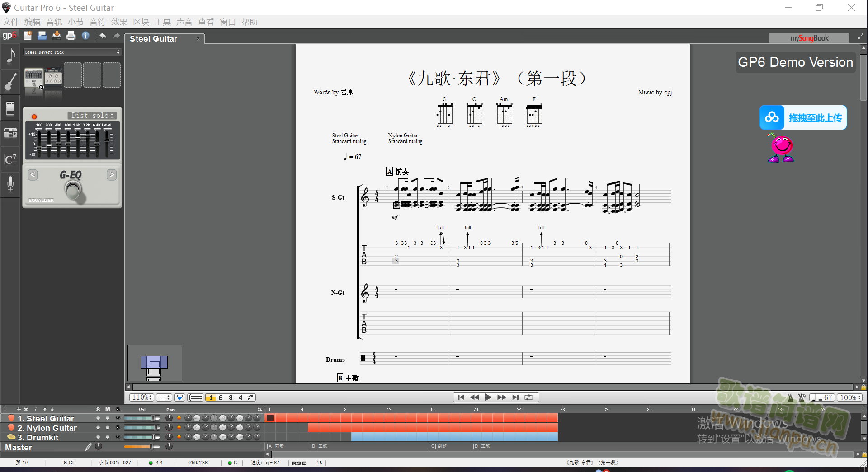Open the lyrics panel (microphone icon)

(x=10, y=184)
